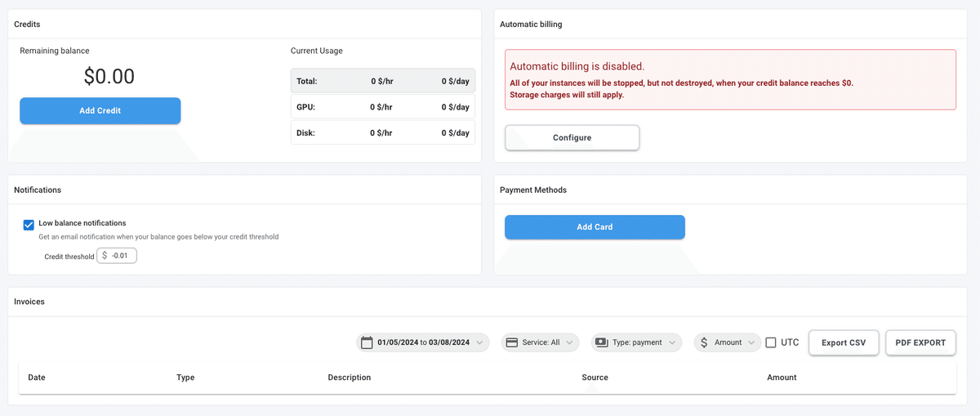The height and width of the screenshot is (416, 980).
Task: Click the Add Card button
Action: tap(595, 226)
